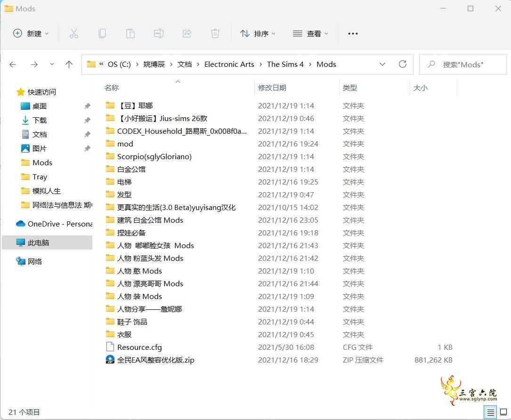Select the 人物 嘟嘟脸女孩 Mods folder

tap(150, 245)
